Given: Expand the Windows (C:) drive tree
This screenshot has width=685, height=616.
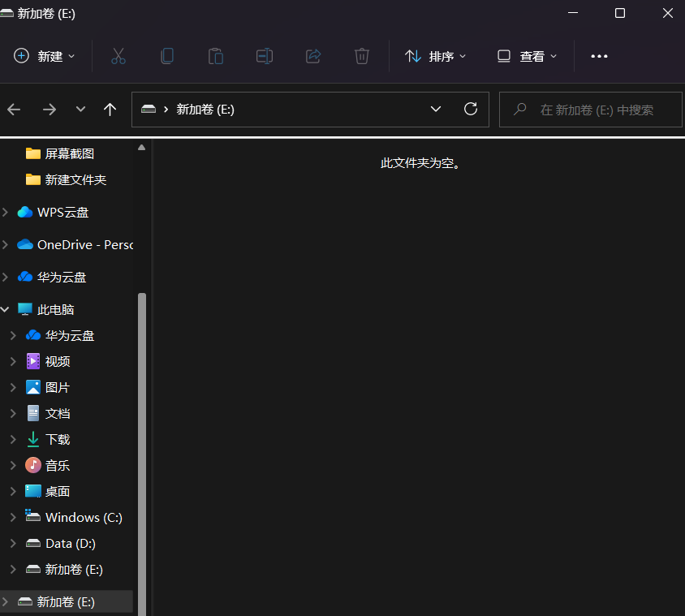Looking at the screenshot, I should point(13,517).
